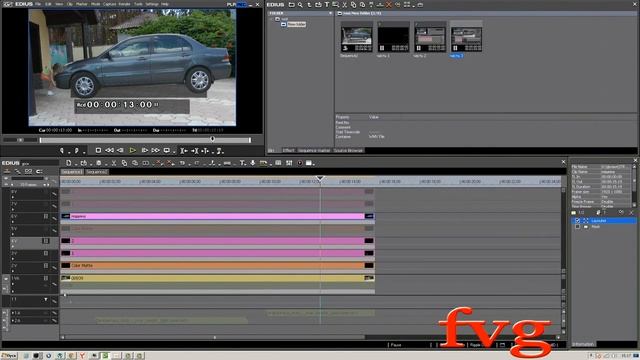Toggle mixer button on the 2V track

coord(46,266)
